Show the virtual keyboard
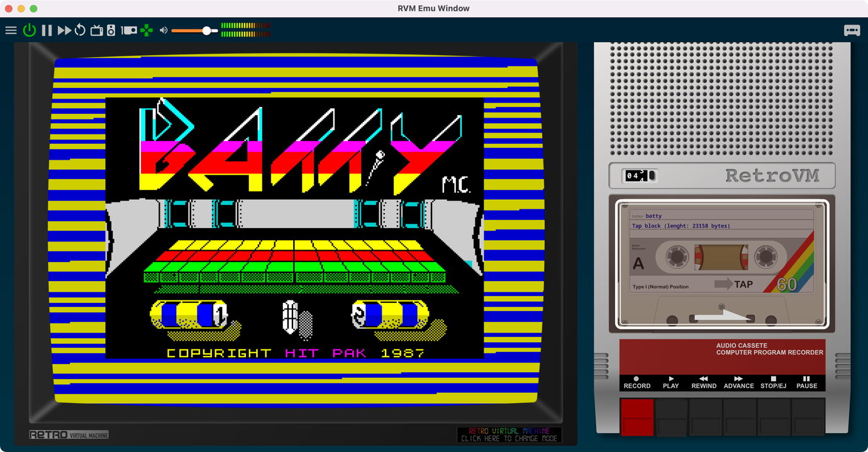Viewport: 868px width, 452px height. 852,30
